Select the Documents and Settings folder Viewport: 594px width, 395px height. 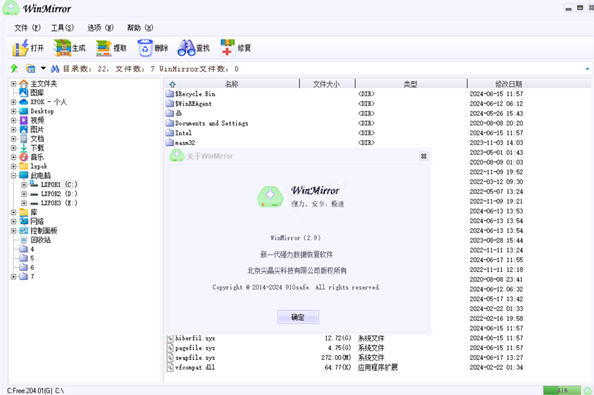pyautogui.click(x=211, y=123)
